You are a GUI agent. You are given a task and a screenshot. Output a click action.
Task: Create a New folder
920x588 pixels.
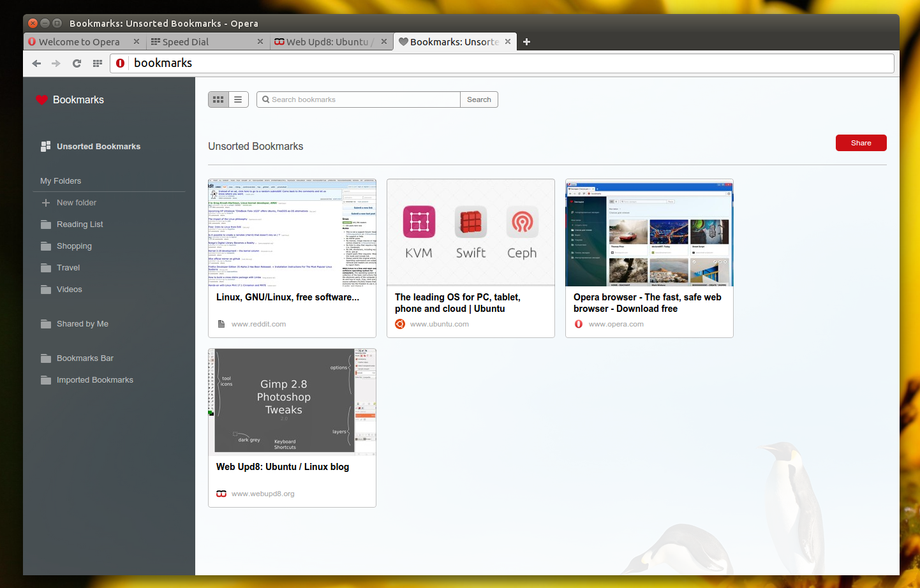(77, 203)
